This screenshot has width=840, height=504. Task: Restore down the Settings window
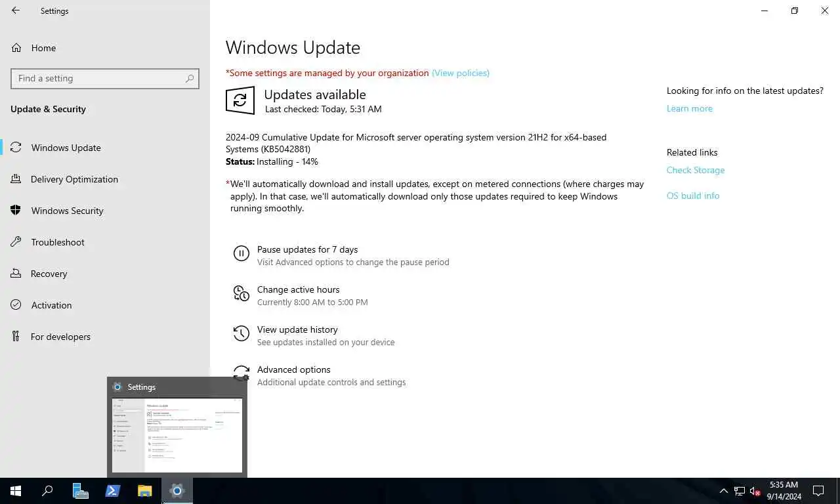pyautogui.click(x=795, y=10)
